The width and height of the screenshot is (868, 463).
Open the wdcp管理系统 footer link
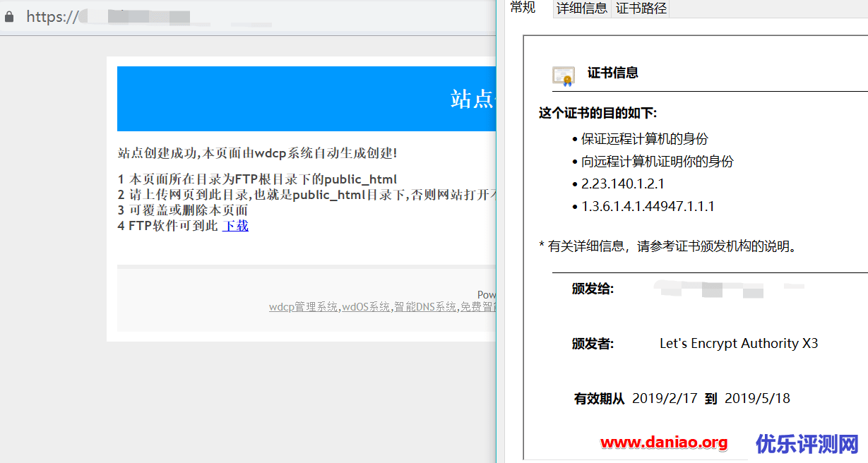tap(304, 307)
